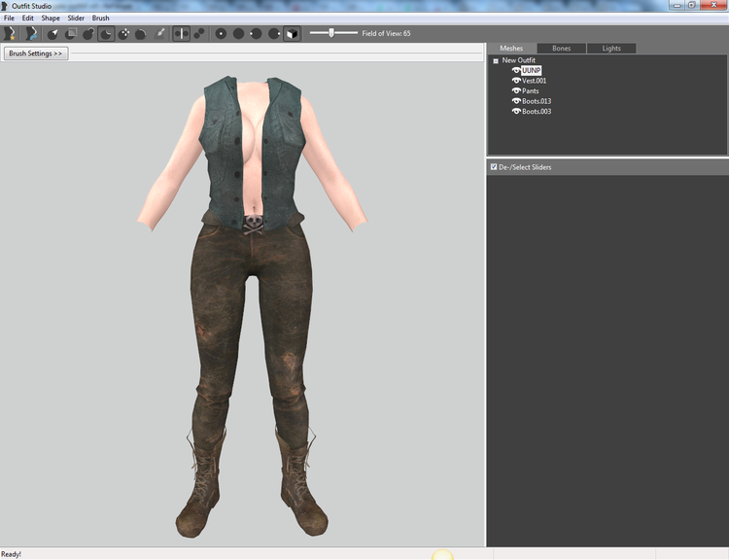Collapse the New Outfit tree node
This screenshot has height=560, width=729.
(x=496, y=60)
